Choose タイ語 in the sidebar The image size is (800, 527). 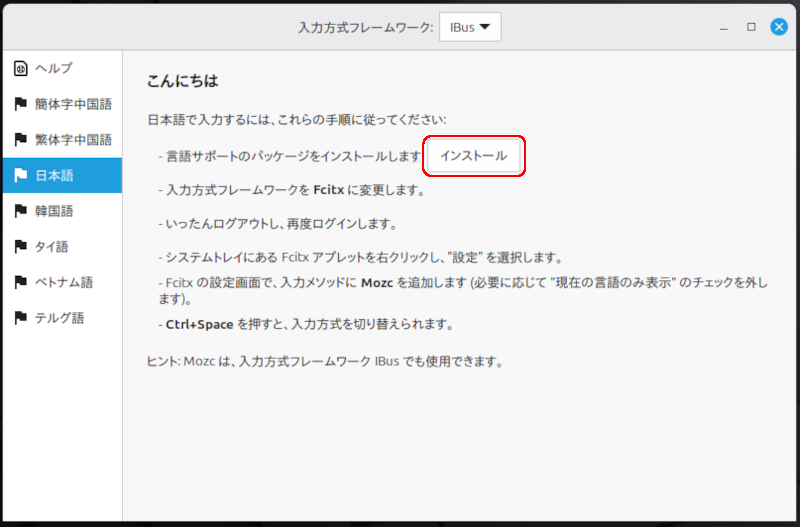pyautogui.click(x=62, y=247)
